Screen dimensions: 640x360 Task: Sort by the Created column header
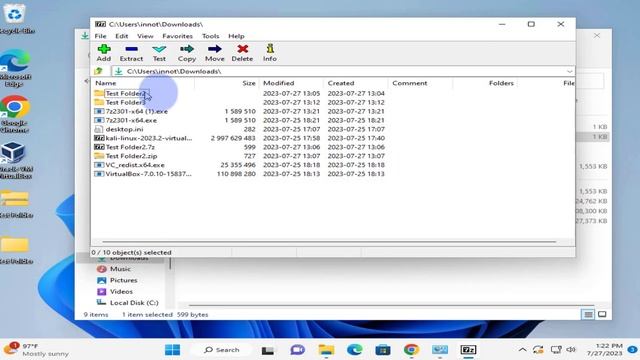(x=356, y=83)
